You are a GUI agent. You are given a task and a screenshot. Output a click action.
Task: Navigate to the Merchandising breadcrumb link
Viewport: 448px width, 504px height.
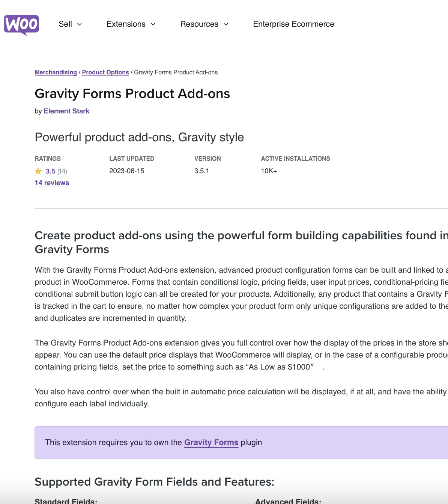point(56,72)
